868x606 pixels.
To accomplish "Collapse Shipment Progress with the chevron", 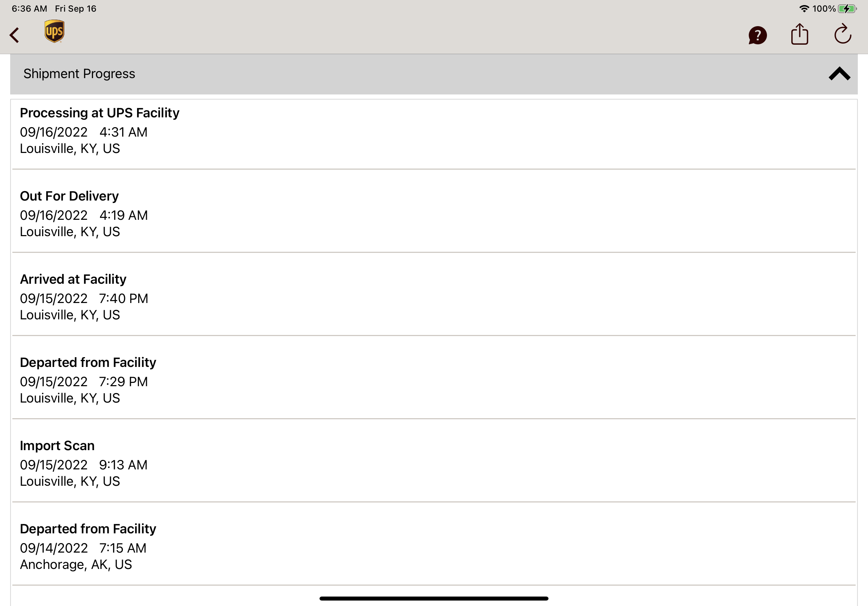I will coord(839,74).
